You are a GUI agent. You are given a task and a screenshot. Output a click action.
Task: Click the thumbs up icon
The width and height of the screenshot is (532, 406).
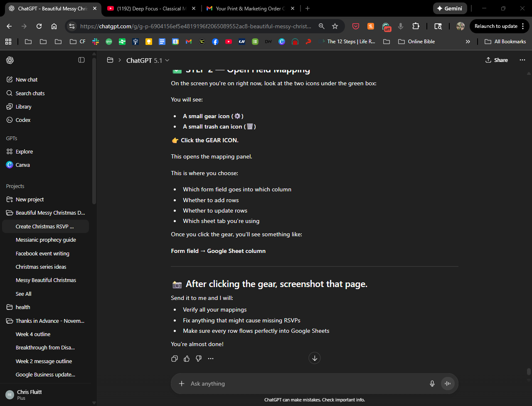coord(187,359)
